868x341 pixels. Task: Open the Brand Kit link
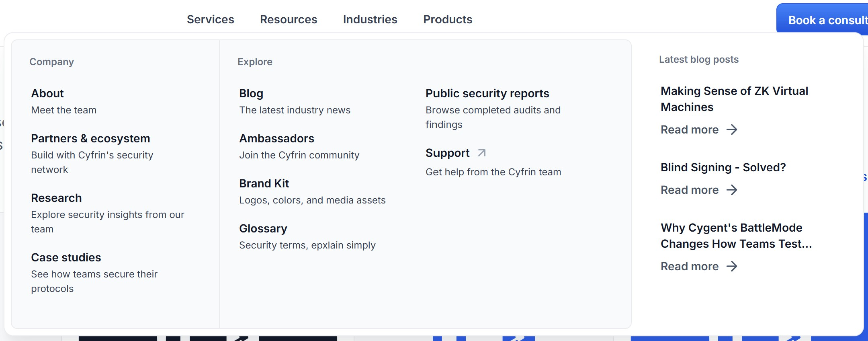[264, 183]
